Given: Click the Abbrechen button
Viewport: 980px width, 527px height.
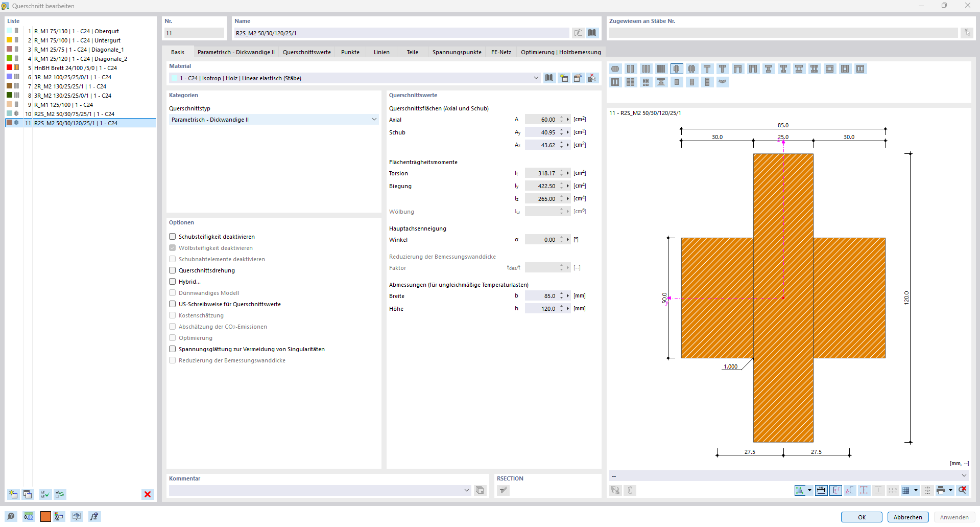Looking at the screenshot, I should [907, 517].
